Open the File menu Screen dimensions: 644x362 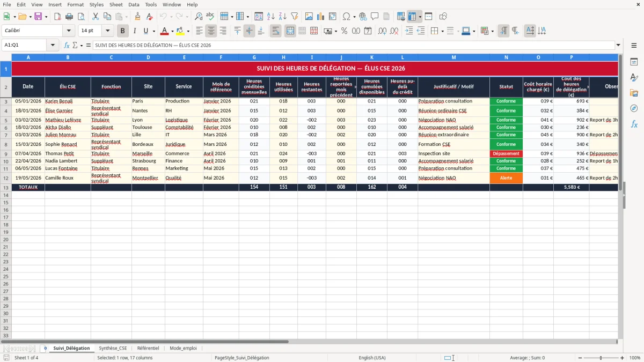(x=7, y=4)
